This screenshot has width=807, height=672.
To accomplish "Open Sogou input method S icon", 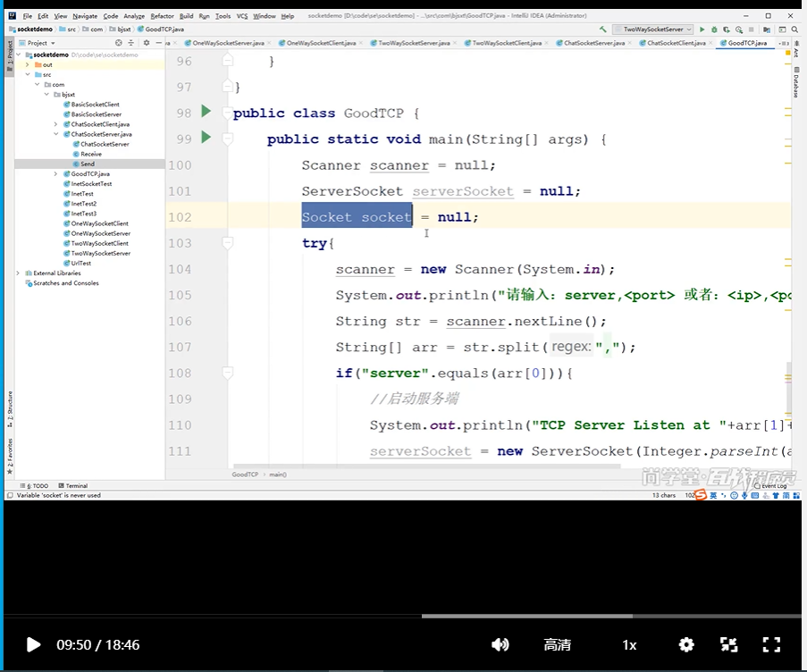I will (701, 495).
